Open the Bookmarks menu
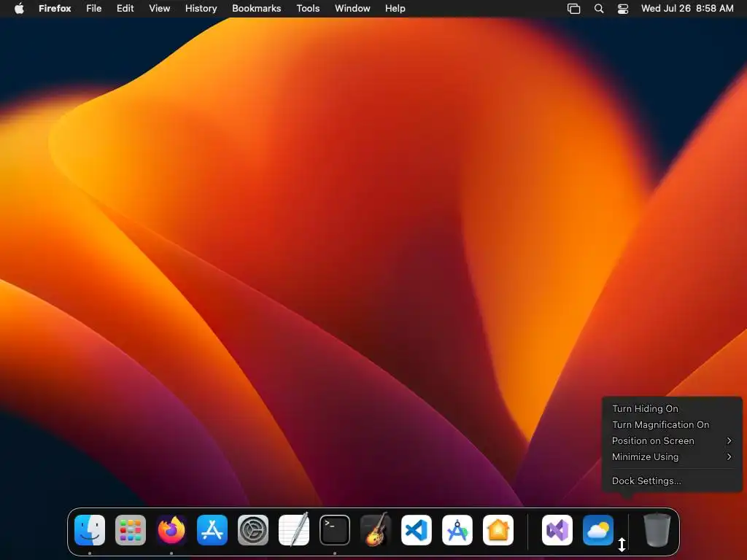Screen dimensions: 747x560 coord(256,9)
